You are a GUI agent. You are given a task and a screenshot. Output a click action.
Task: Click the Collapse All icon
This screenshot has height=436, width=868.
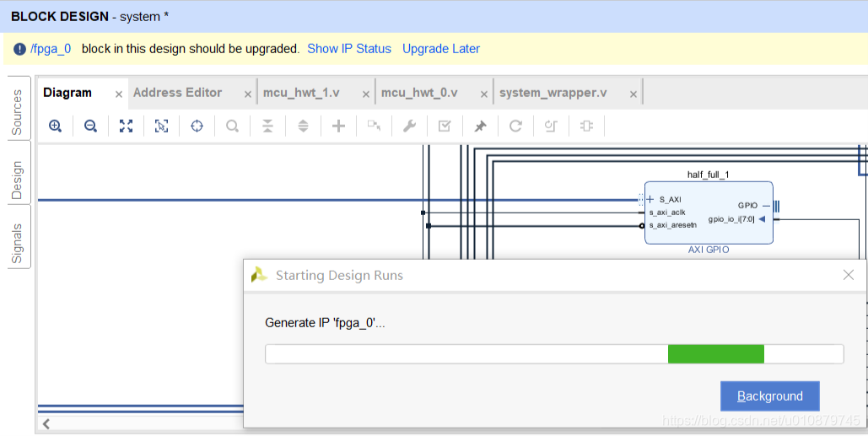268,126
